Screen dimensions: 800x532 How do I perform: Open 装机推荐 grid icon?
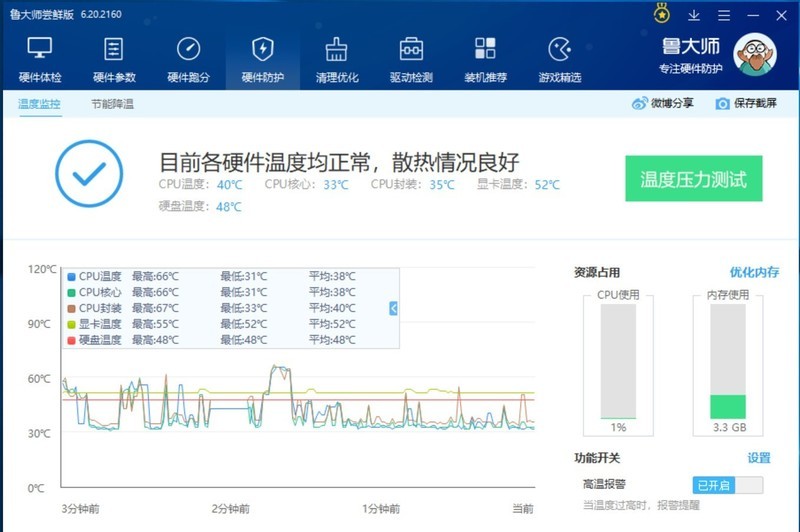(x=485, y=48)
